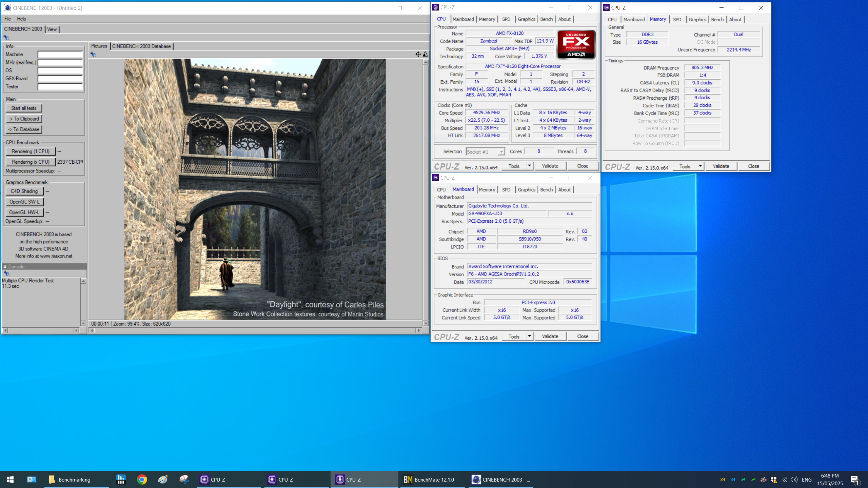Viewport: 868px width, 488px height.
Task: Click the MHz (real freq.) input field
Action: click(x=60, y=62)
